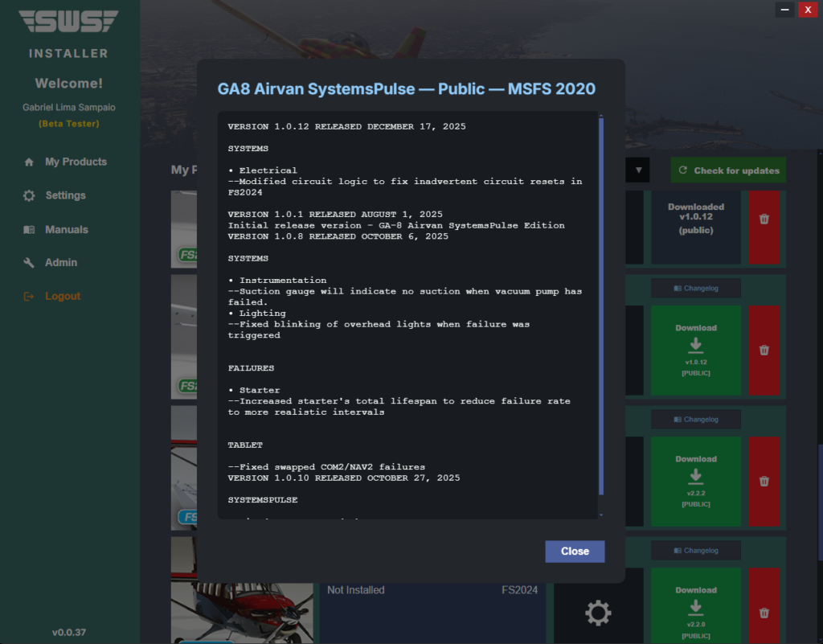The image size is (823, 644).
Task: Open Changelog above v2.2.2 download
Action: pos(696,420)
